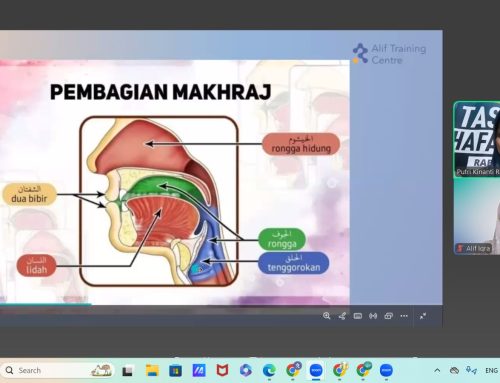Click the 'tenggorokan' label on slide
The width and height of the screenshot is (500, 383).
(294, 263)
